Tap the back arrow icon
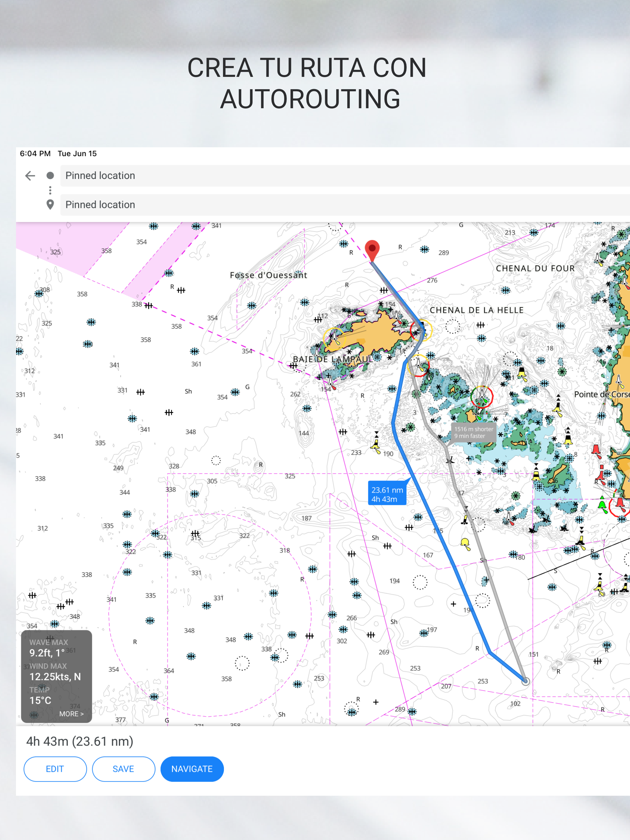Screen dimensions: 630x840 pos(30,176)
